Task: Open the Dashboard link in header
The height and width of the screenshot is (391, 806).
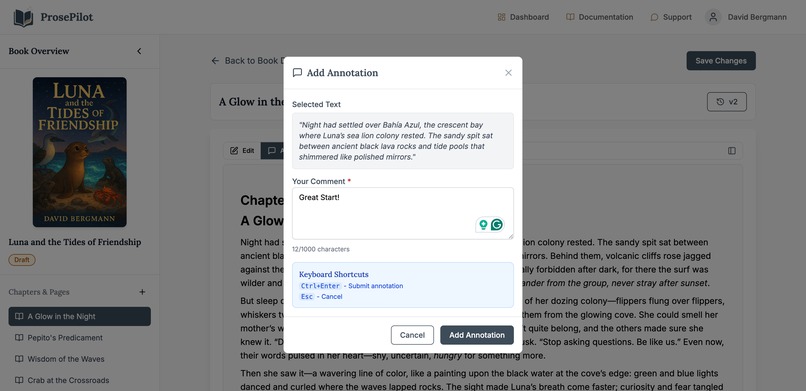Action: click(x=523, y=17)
